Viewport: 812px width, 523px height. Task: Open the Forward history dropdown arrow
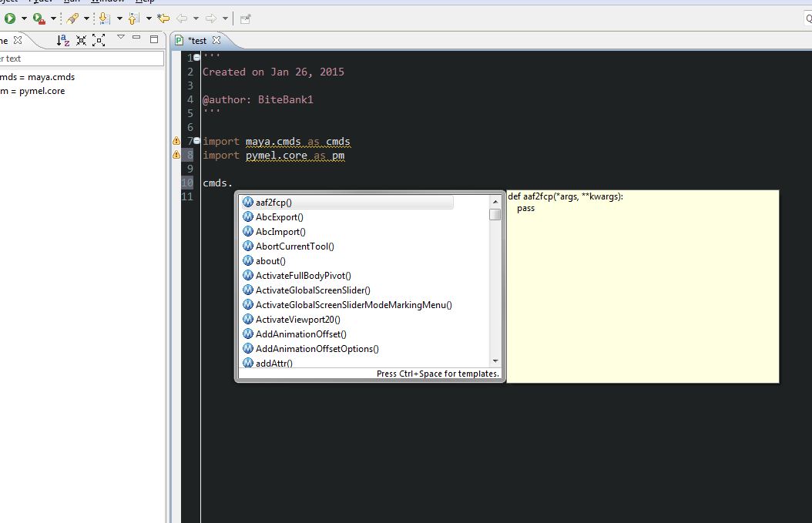point(225,18)
